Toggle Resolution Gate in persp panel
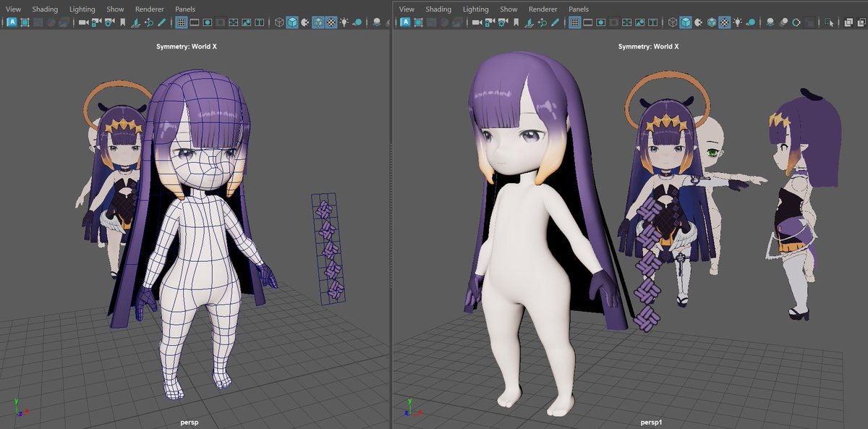Viewport: 868px width, 429px height. tap(207, 22)
